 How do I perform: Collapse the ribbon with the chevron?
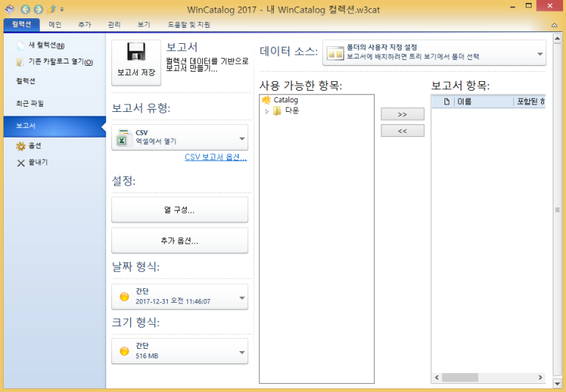(554, 25)
